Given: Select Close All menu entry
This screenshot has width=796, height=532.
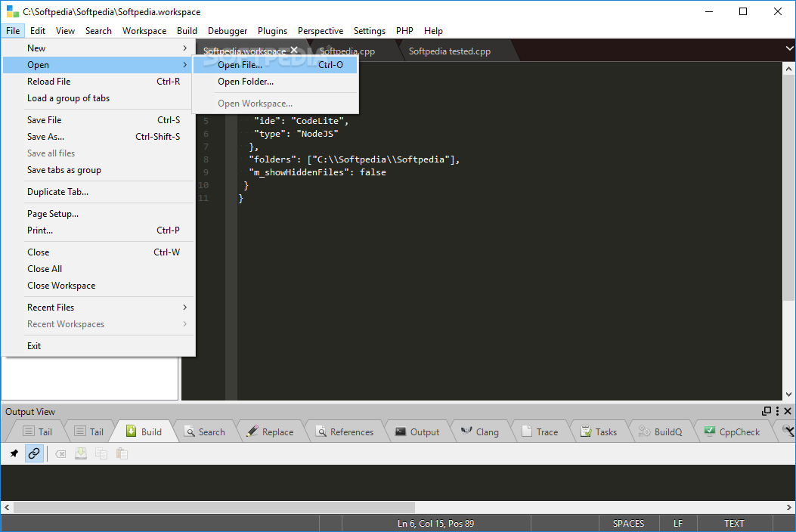Looking at the screenshot, I should [x=98, y=269].
